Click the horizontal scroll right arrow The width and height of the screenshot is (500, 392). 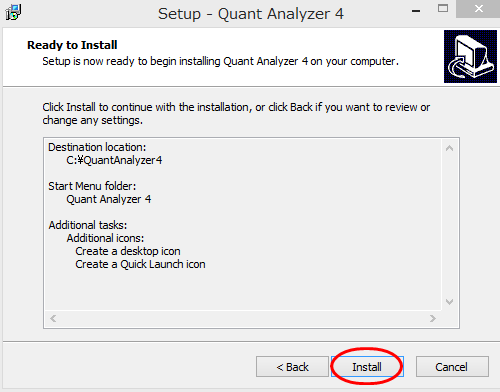pyautogui.click(x=433, y=319)
